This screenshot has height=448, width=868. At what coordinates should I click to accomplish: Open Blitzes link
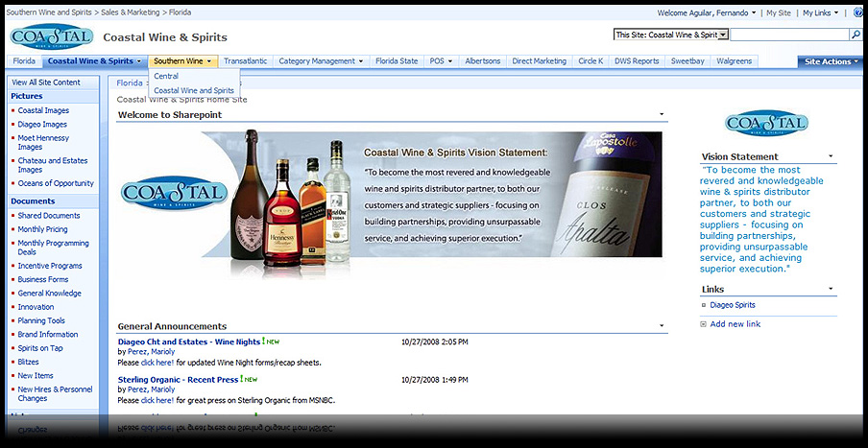pyautogui.click(x=28, y=362)
